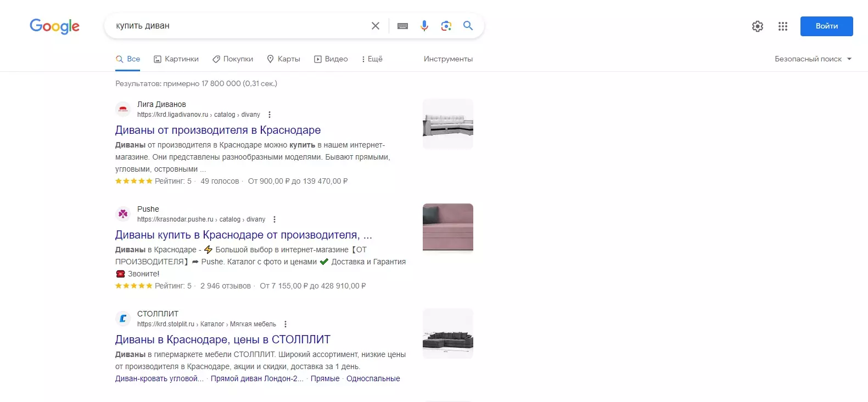Open three-dot menu for СТОЛПЛИТ result

(x=285, y=324)
